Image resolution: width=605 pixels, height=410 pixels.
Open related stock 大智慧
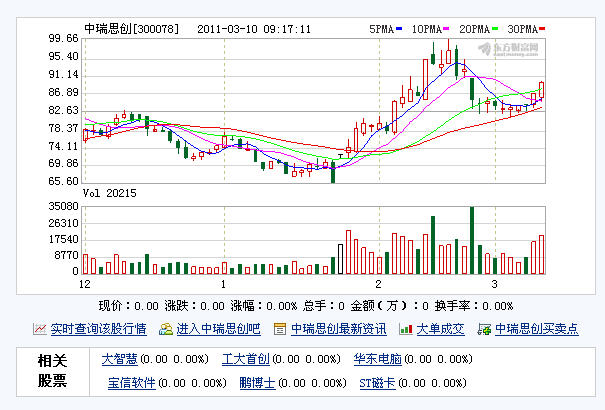tap(120, 359)
